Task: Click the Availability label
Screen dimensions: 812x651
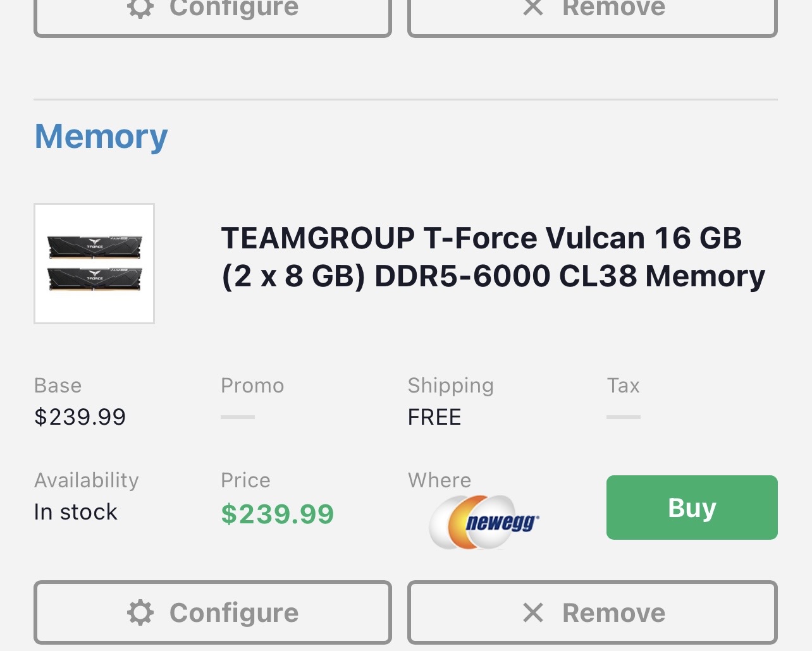Action: point(87,480)
